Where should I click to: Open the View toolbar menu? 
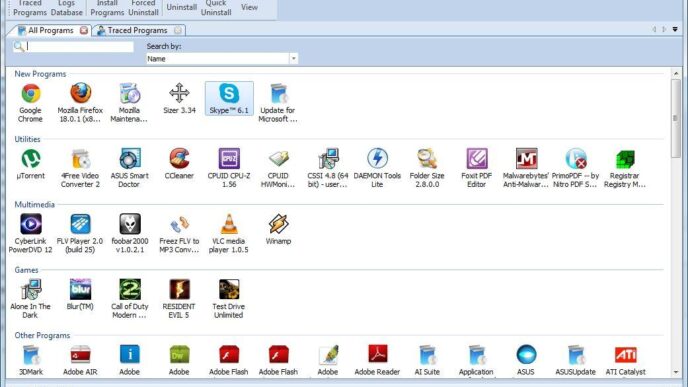coord(249,7)
